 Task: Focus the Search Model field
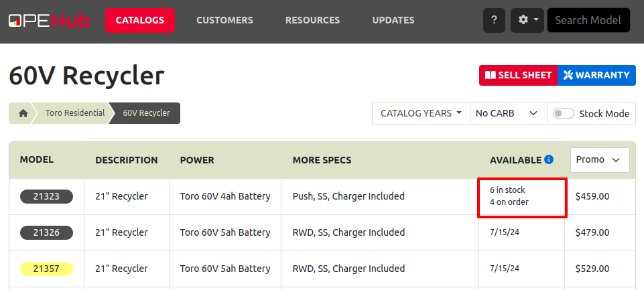(588, 20)
